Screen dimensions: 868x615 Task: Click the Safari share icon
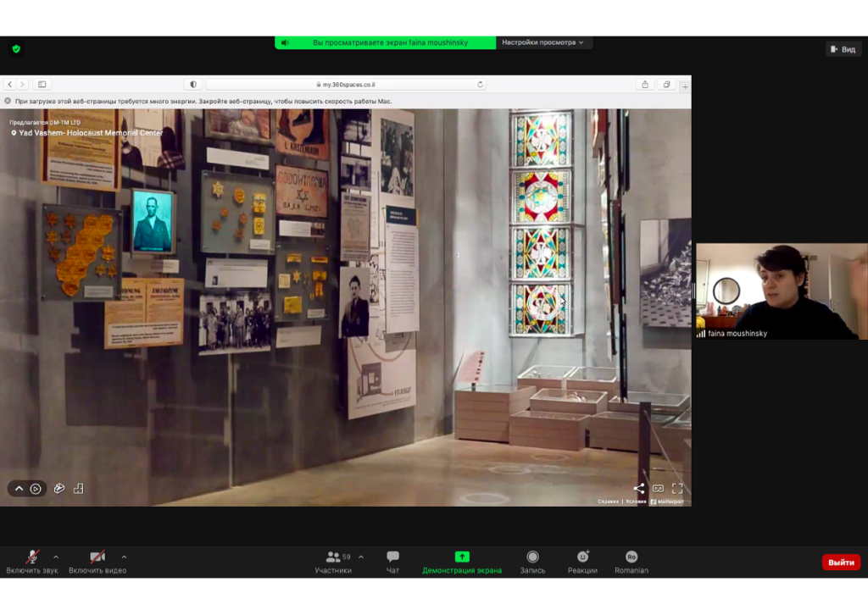pyautogui.click(x=645, y=85)
